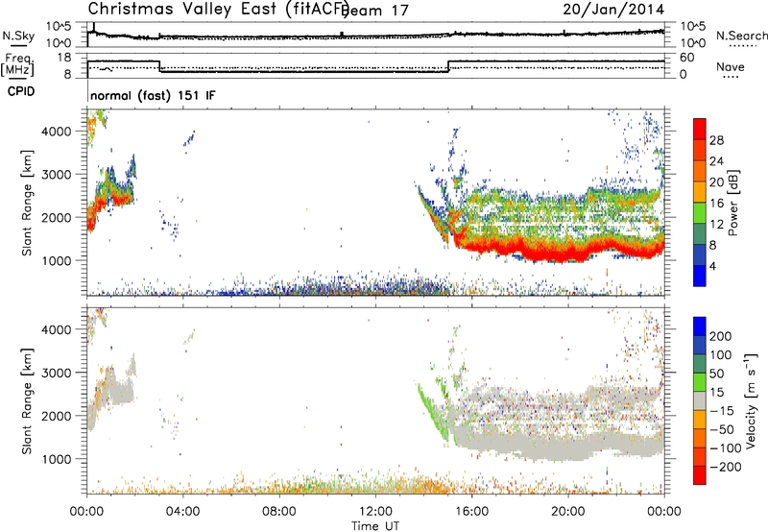The width and height of the screenshot is (768, 532).
Task: Click the 'Freq. [MHz]' axis label
Action: [x=17, y=65]
